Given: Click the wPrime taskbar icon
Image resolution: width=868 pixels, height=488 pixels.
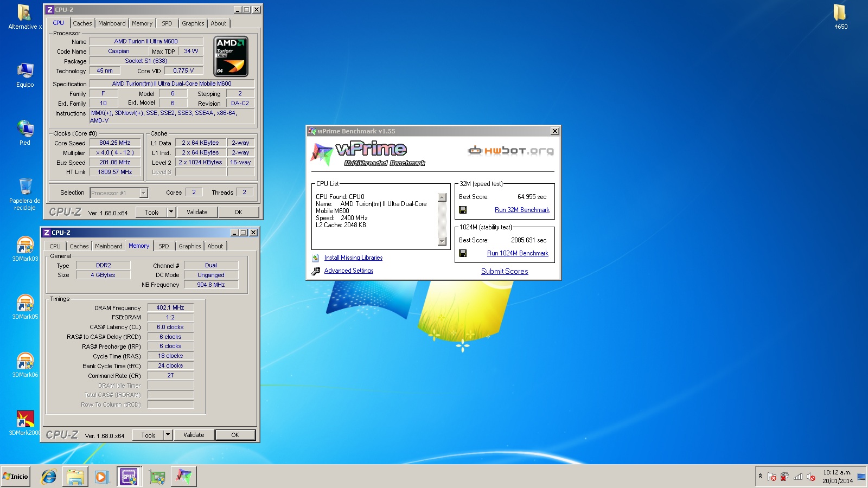Looking at the screenshot, I should coord(184,477).
